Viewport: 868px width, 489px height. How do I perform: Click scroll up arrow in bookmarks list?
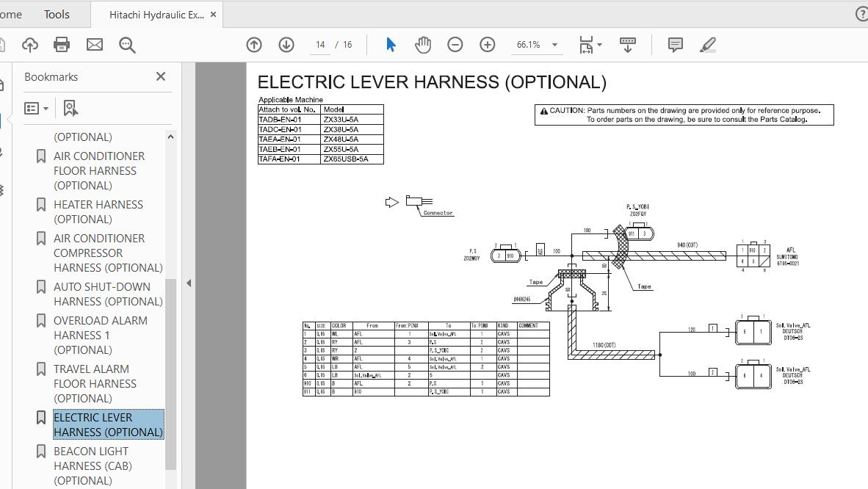coord(170,137)
